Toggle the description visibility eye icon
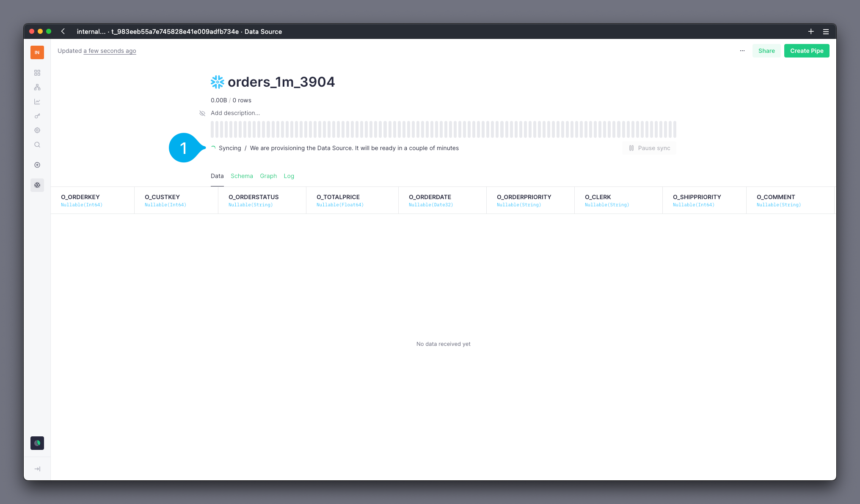The width and height of the screenshot is (860, 504). click(202, 113)
